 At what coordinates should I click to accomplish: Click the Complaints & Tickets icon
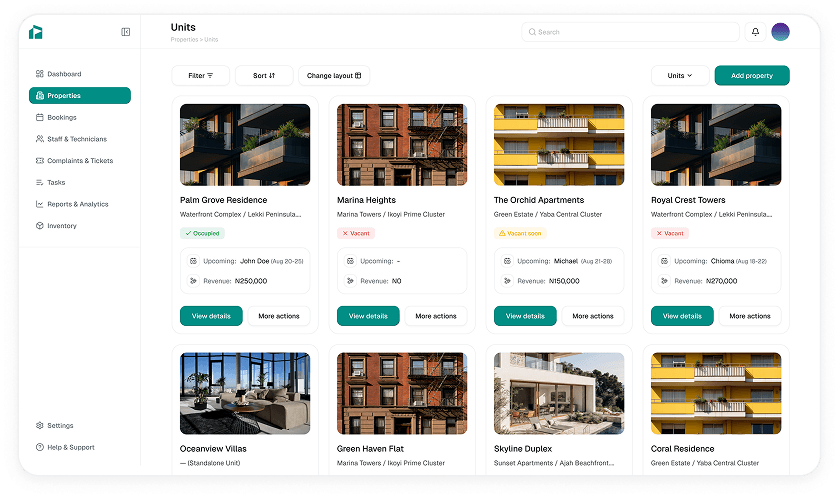[x=40, y=160]
